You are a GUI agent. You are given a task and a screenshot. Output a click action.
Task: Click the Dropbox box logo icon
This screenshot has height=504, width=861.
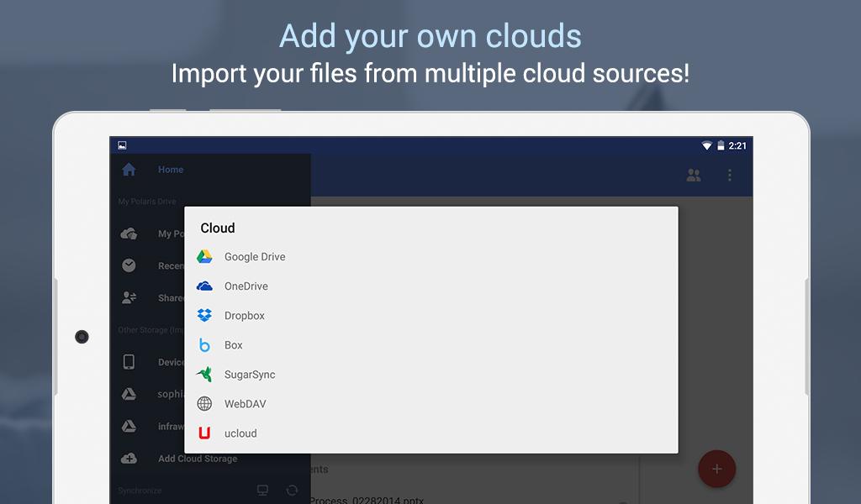[x=204, y=315]
